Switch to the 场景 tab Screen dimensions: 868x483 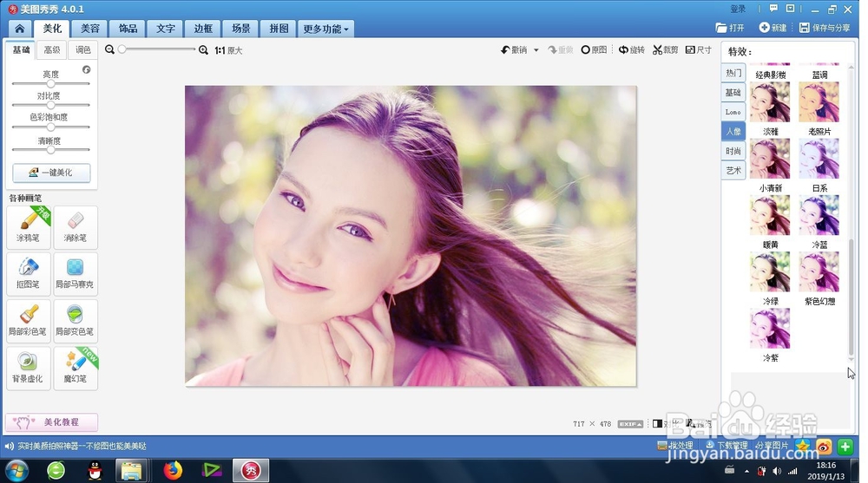(240, 29)
